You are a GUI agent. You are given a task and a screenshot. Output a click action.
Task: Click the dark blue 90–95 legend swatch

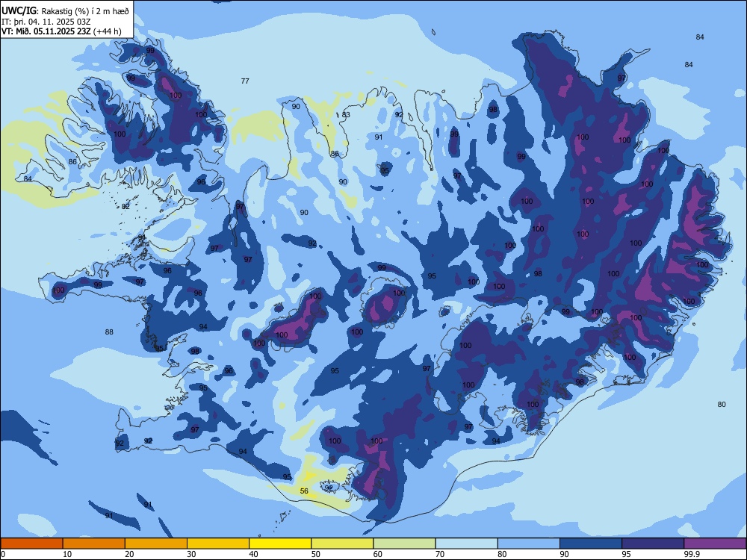[591, 544]
